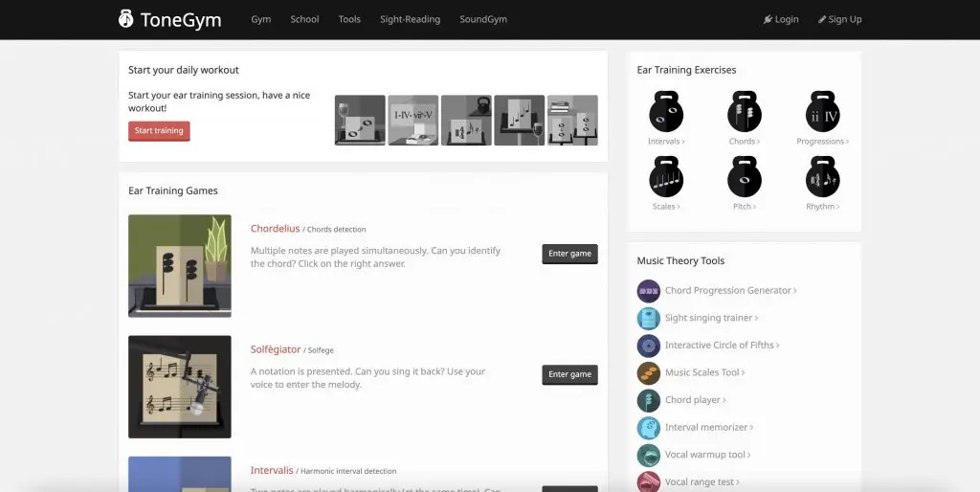
Task: Click the Intervals label under the kettlebell
Action: [666, 142]
